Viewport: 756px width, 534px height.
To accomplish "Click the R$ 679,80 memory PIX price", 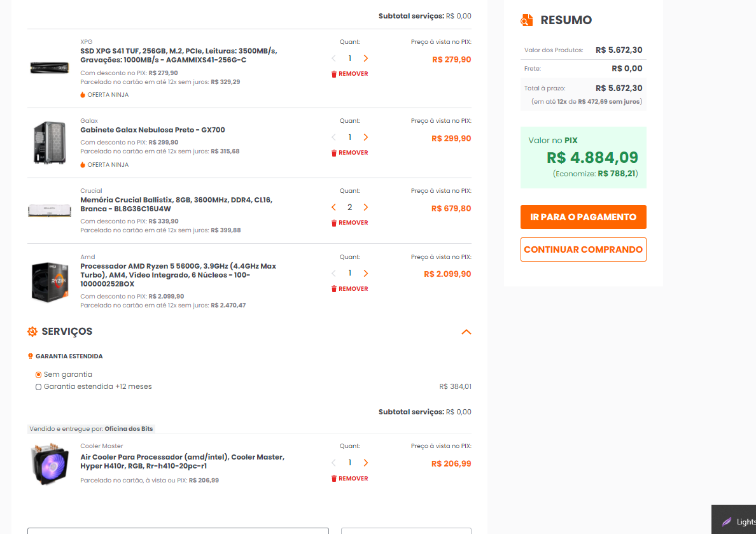I will click(x=451, y=208).
